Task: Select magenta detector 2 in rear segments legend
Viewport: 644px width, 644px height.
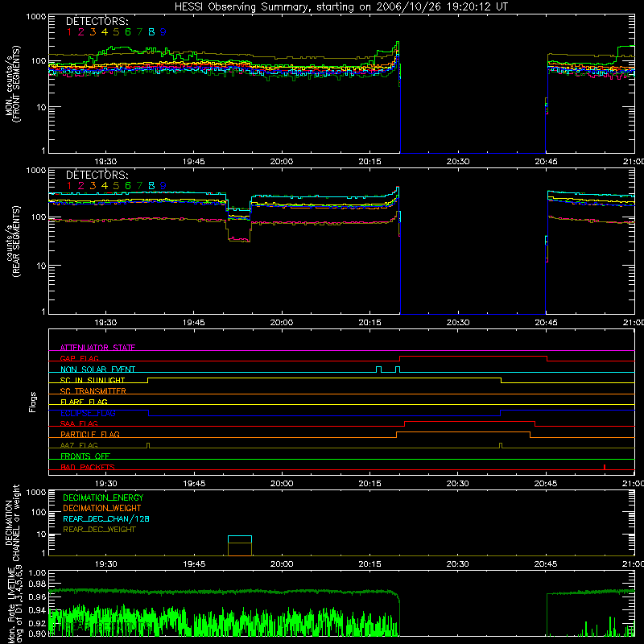Action: pos(81,186)
